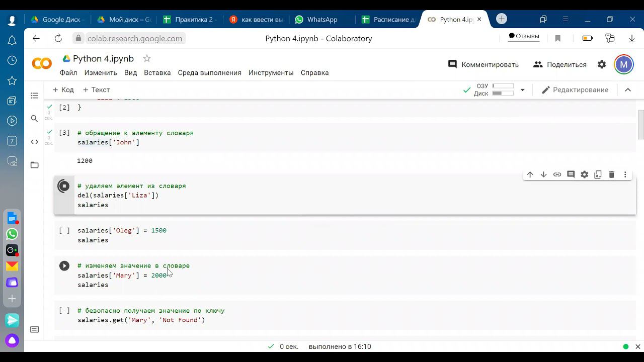Open the Отзывы feedback button
The height and width of the screenshot is (362, 644).
tap(524, 36)
